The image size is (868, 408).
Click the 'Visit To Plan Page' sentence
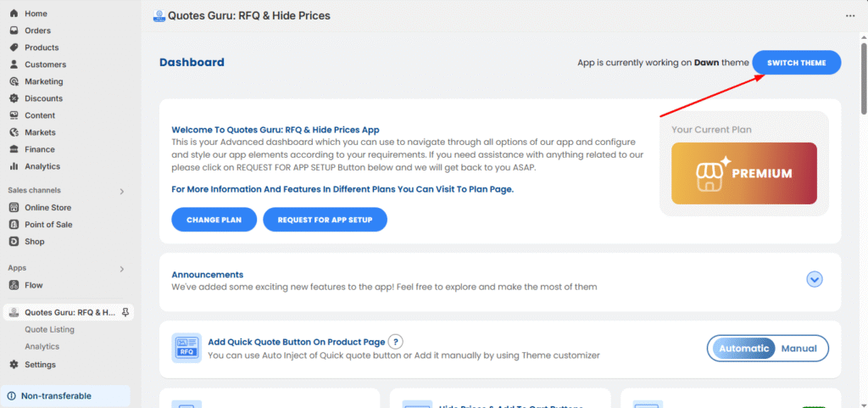(342, 189)
